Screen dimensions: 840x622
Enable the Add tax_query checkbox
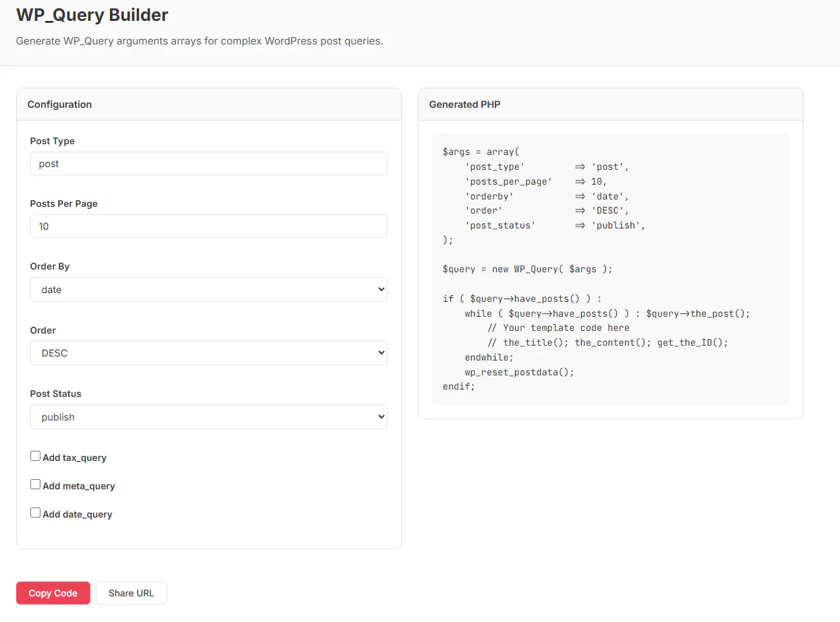coord(36,456)
